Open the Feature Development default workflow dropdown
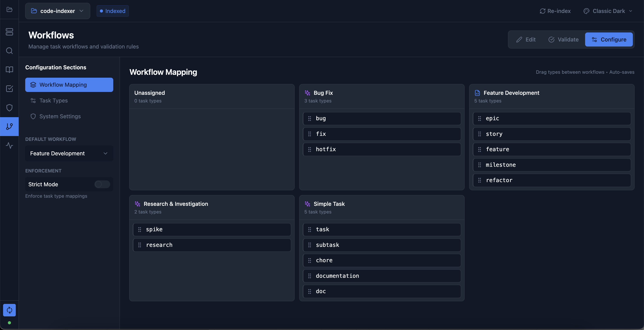Screen dimensions: 644x330 69,154
